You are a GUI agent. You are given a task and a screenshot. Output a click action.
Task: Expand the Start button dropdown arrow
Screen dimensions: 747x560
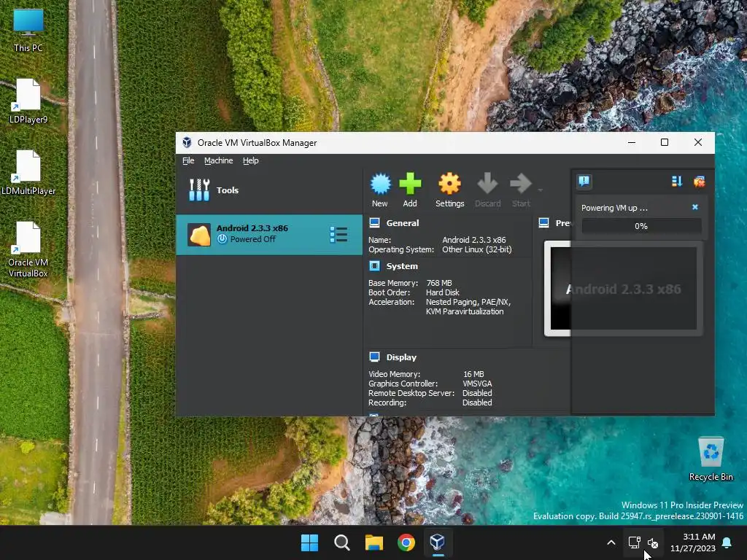(x=541, y=190)
